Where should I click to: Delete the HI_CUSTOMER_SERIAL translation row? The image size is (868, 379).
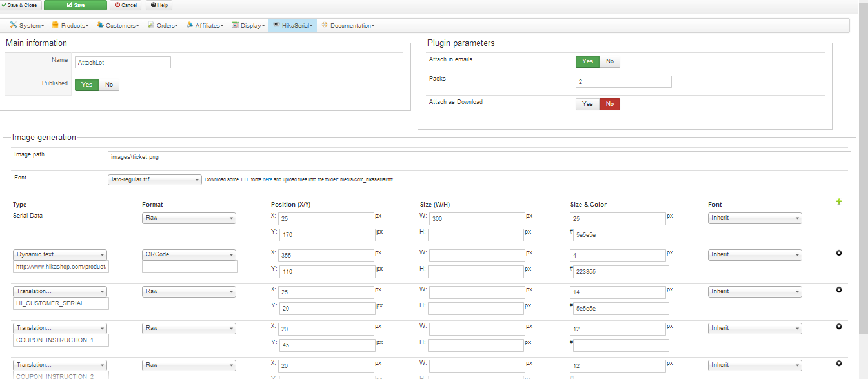point(838,290)
